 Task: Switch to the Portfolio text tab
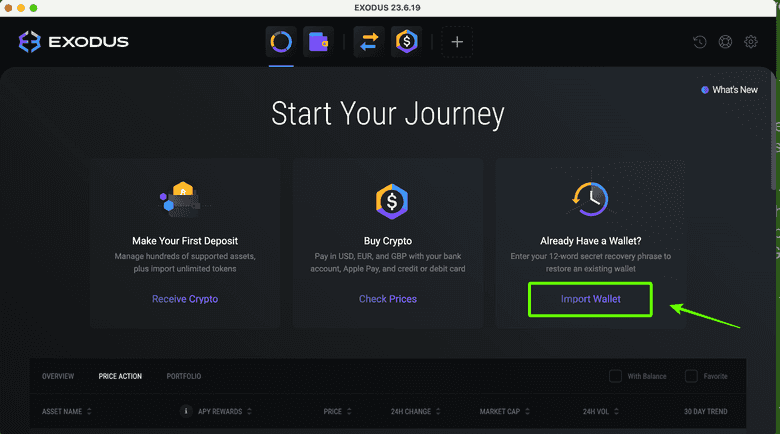pyautogui.click(x=183, y=376)
